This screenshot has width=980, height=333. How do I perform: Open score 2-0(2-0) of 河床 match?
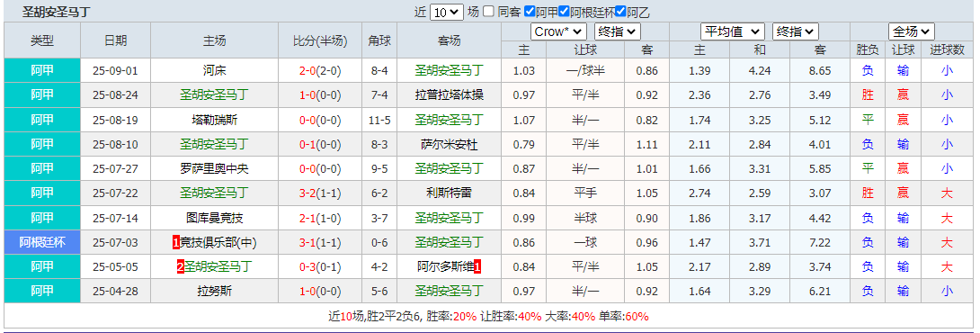(320, 71)
